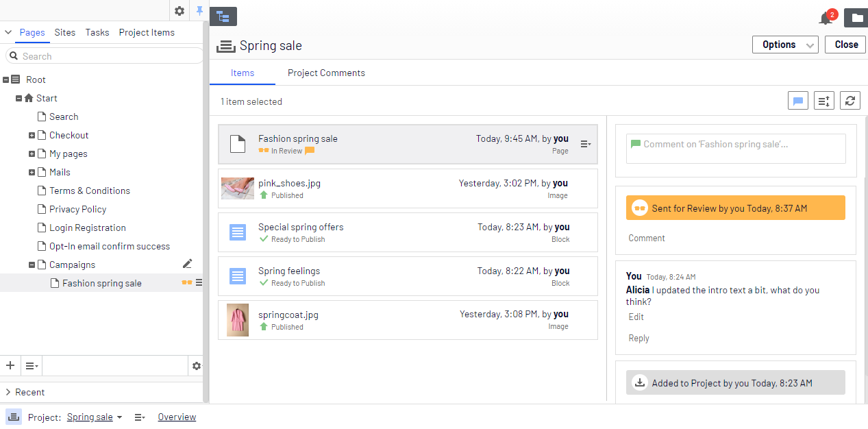Toggle the navigation tree button
This screenshot has height=429, width=868.
tap(223, 16)
